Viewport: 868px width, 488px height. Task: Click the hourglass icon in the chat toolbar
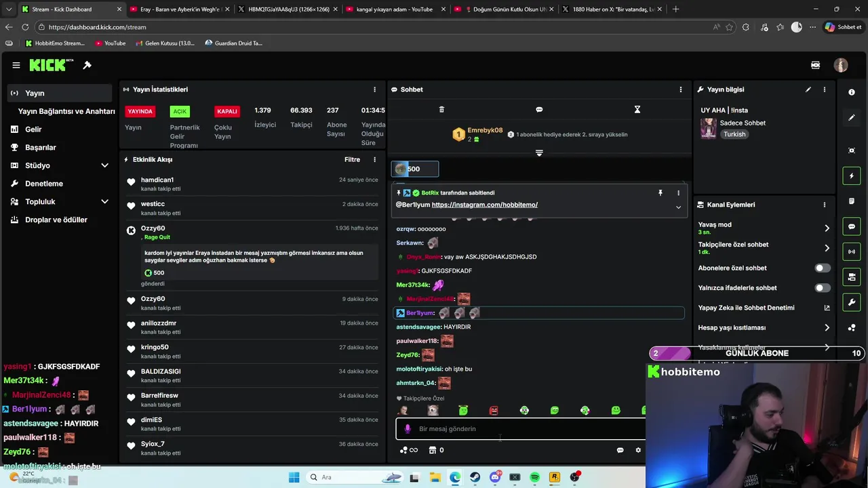pyautogui.click(x=637, y=109)
